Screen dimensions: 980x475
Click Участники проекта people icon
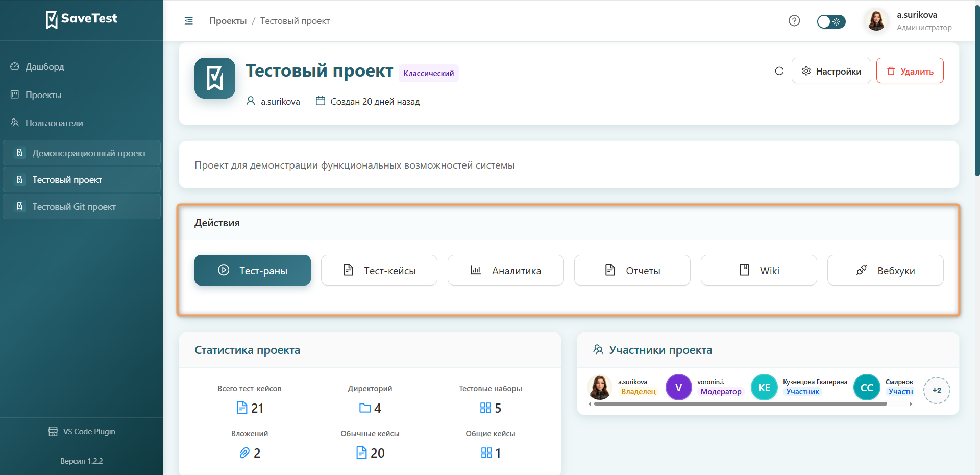598,350
